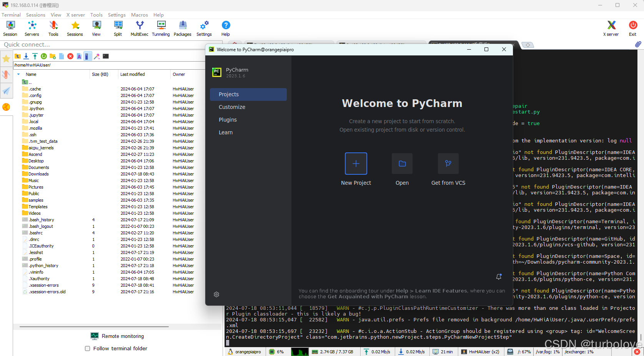The height and width of the screenshot is (356, 644).
Task: Click the parent directory '..' entry
Action: (x=27, y=82)
